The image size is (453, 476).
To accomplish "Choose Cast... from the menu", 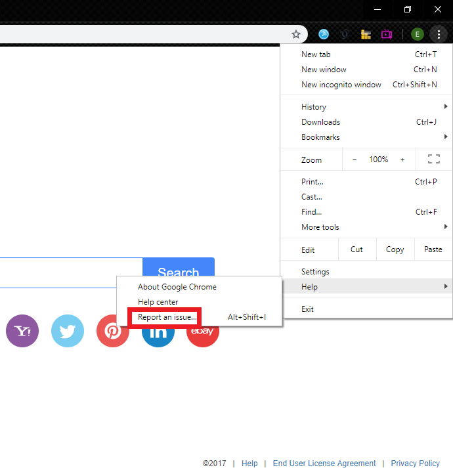I will pyautogui.click(x=366, y=197).
